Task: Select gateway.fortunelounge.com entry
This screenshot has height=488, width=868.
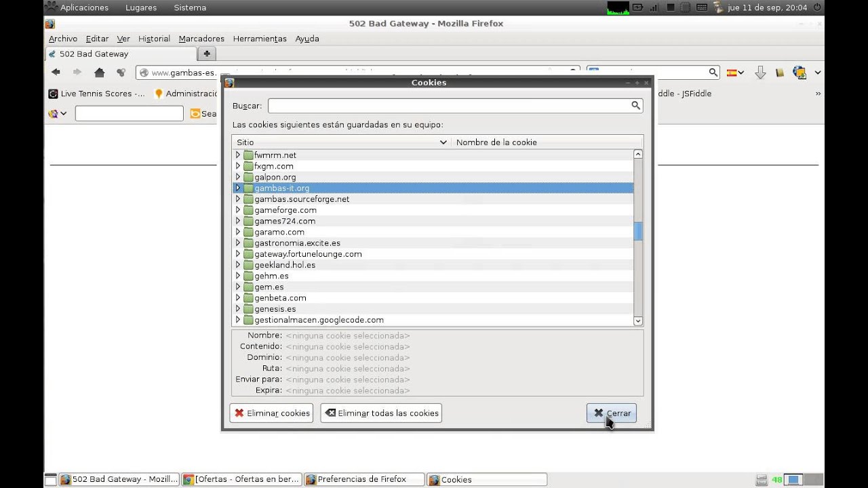Action: pos(433,254)
